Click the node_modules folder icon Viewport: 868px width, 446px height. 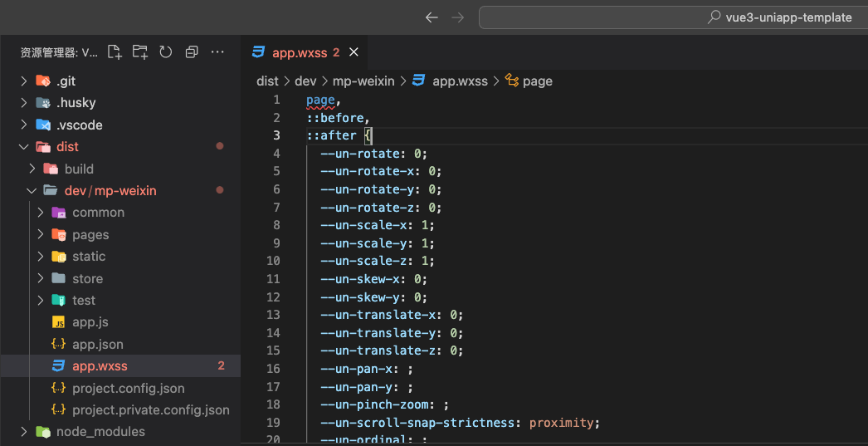[x=42, y=432]
